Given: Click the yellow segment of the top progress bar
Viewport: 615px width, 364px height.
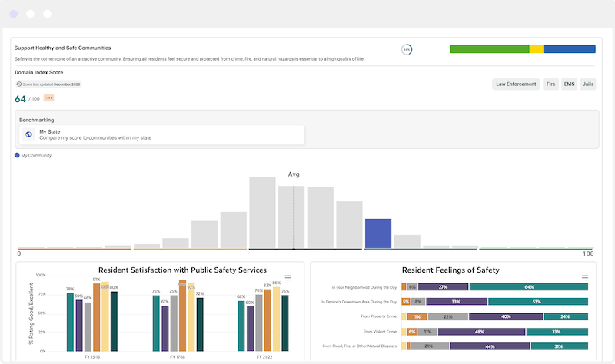Looking at the screenshot, I should coord(536,49).
